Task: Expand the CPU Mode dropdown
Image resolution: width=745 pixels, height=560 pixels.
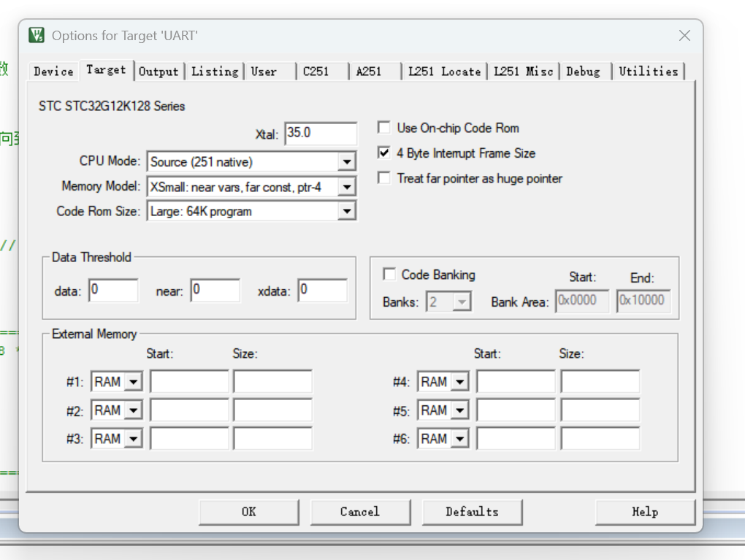Action: point(347,162)
